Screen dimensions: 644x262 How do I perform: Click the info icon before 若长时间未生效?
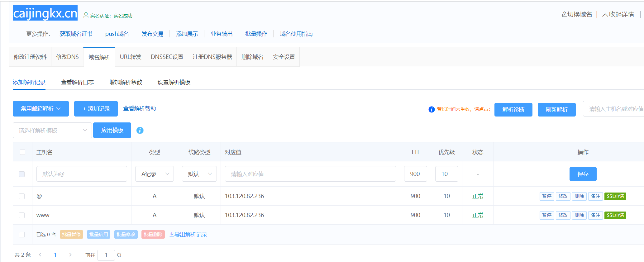point(432,109)
